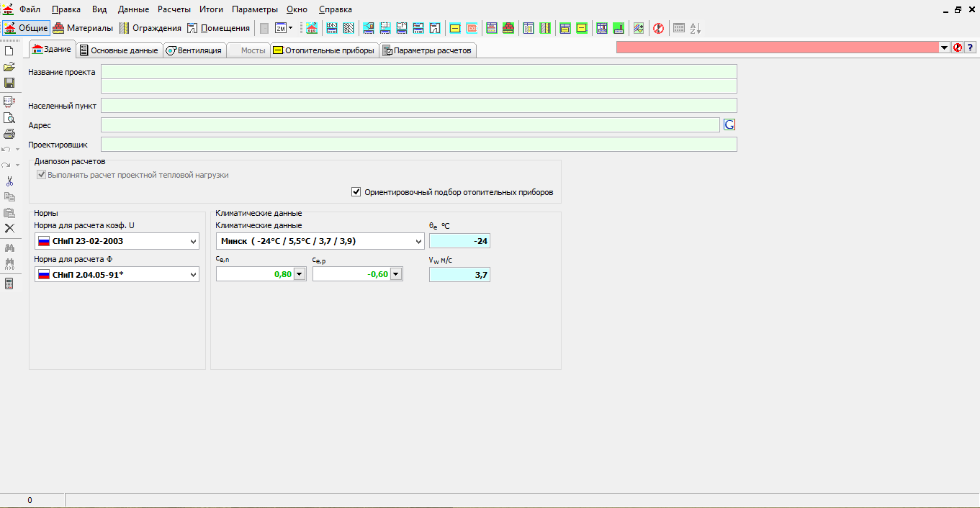
Task: Click the Адрес input field
Action: [410, 125]
